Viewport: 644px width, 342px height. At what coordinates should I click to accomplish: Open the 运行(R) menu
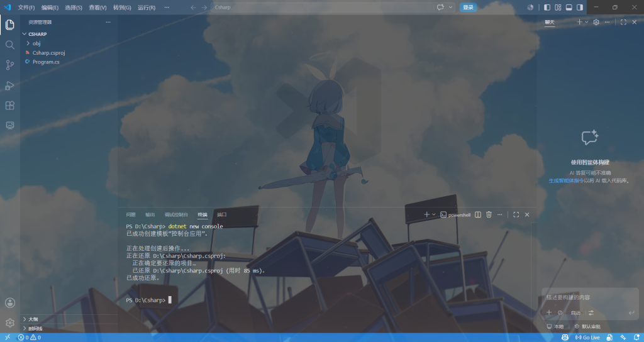tap(147, 8)
